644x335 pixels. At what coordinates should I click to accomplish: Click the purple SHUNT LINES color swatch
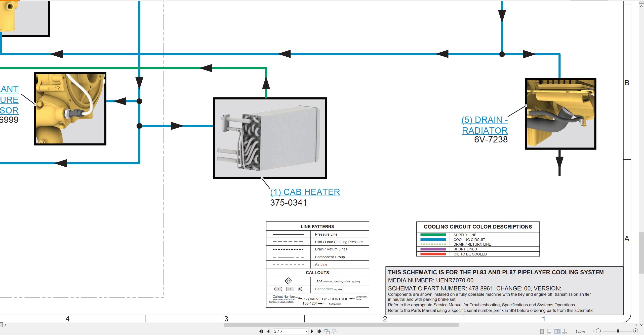tap(433, 249)
